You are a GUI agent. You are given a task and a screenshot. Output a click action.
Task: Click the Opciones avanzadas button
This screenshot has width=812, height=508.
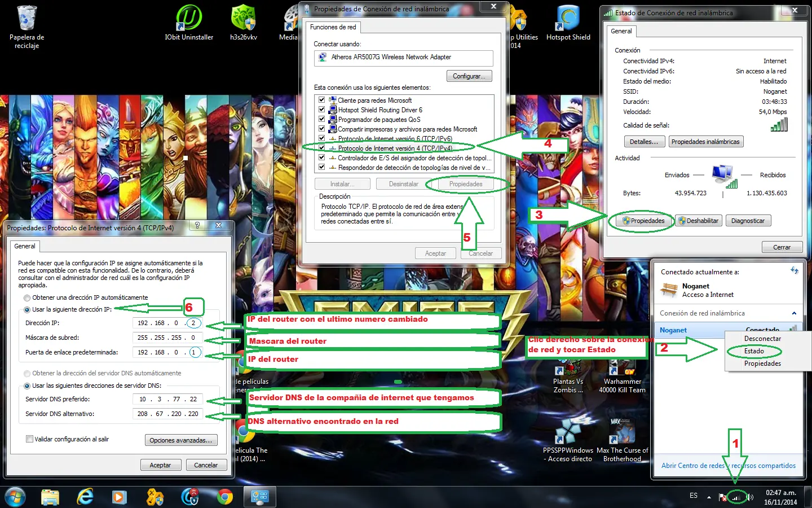point(181,440)
